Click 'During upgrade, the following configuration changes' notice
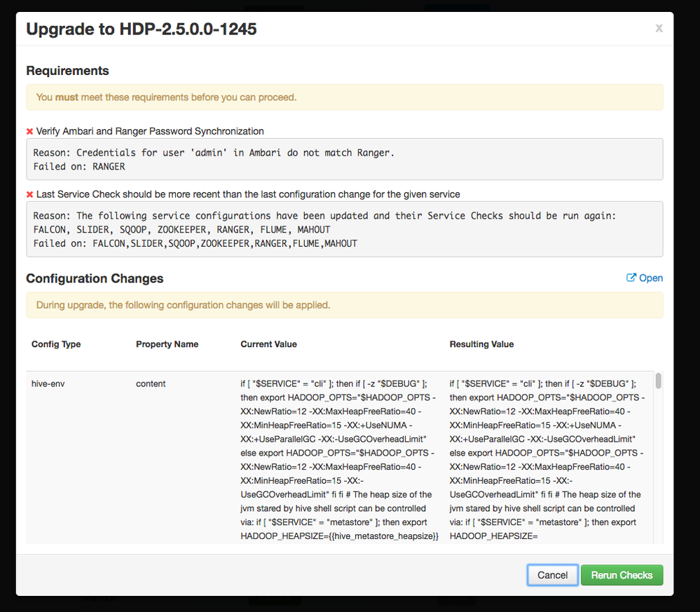Image resolution: width=700 pixels, height=612 pixels. (345, 305)
